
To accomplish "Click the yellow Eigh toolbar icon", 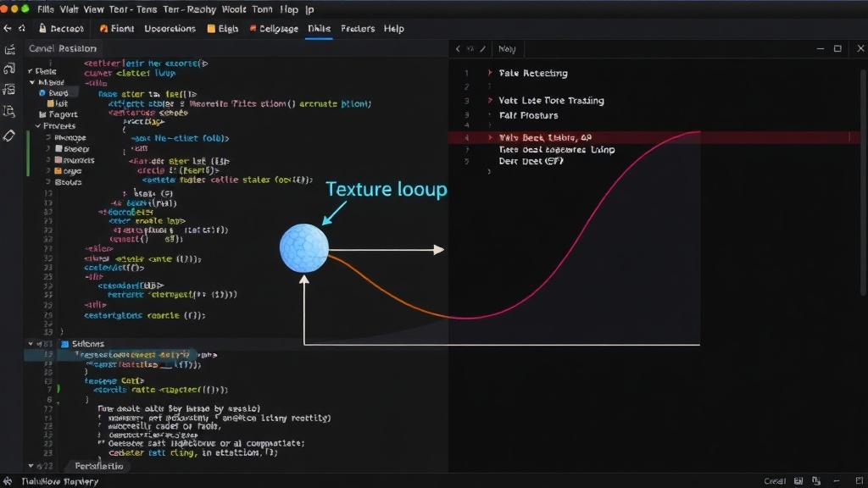I will [211, 28].
